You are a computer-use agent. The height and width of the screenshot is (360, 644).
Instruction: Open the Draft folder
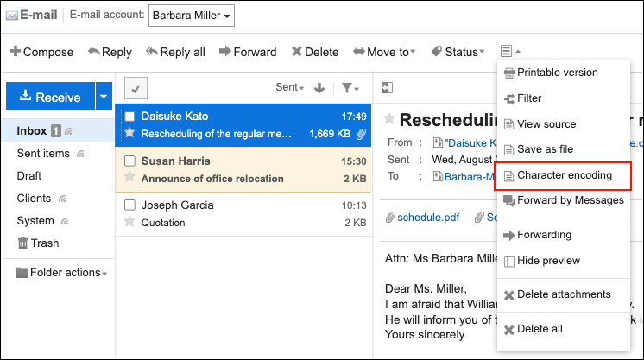(28, 176)
